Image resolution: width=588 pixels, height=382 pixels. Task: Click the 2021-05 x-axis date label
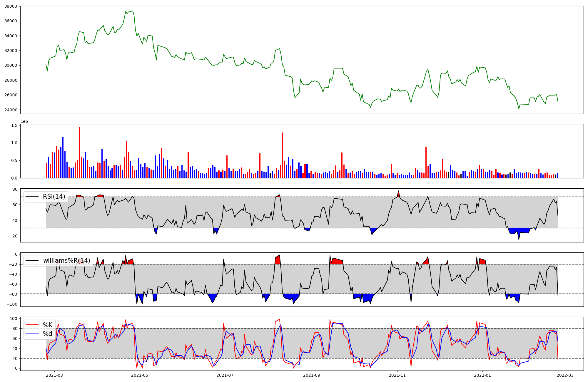(x=140, y=375)
